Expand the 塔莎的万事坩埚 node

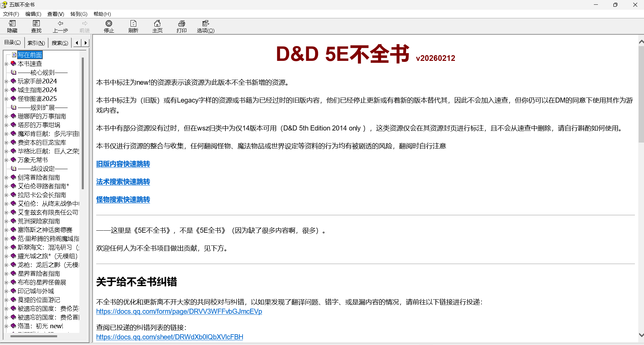coord(6,125)
